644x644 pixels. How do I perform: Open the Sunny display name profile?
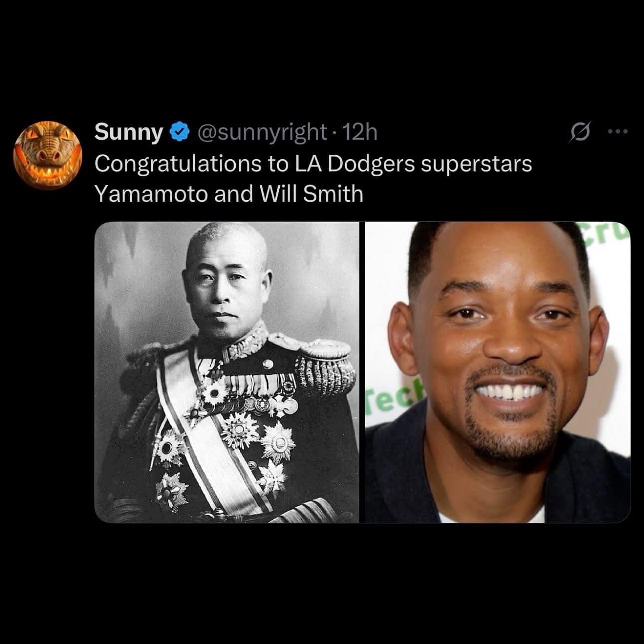click(x=129, y=132)
